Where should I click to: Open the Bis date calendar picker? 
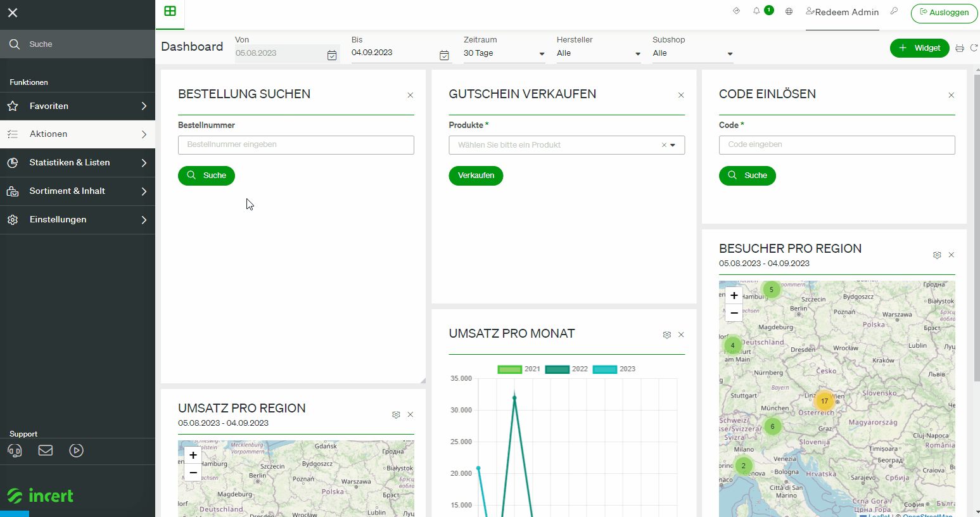tap(444, 55)
